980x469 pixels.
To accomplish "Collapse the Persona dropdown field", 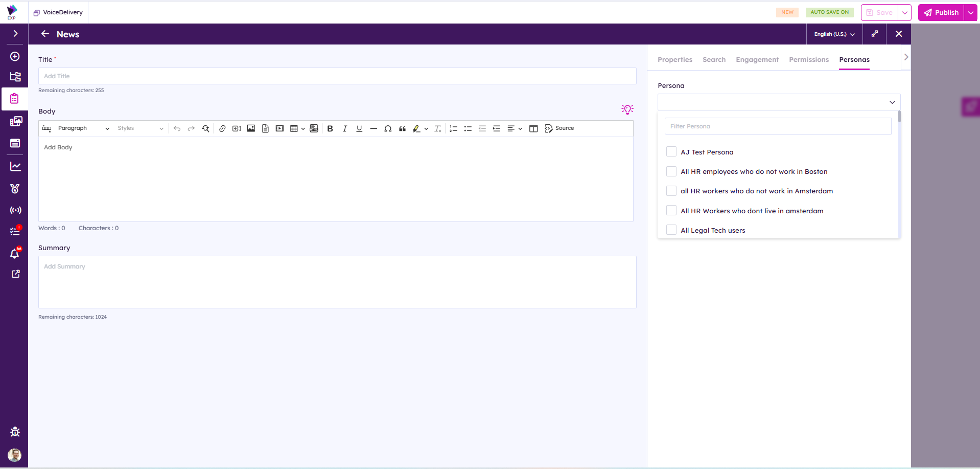I will [x=892, y=102].
